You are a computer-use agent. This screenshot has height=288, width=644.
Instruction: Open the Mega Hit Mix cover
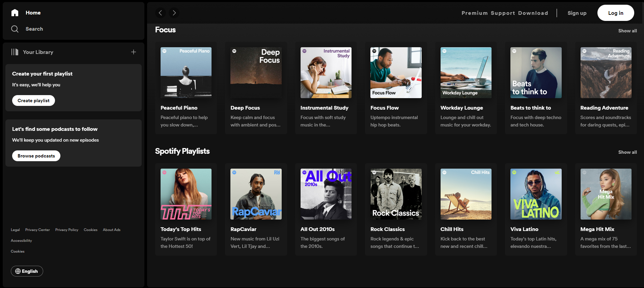[x=606, y=194]
